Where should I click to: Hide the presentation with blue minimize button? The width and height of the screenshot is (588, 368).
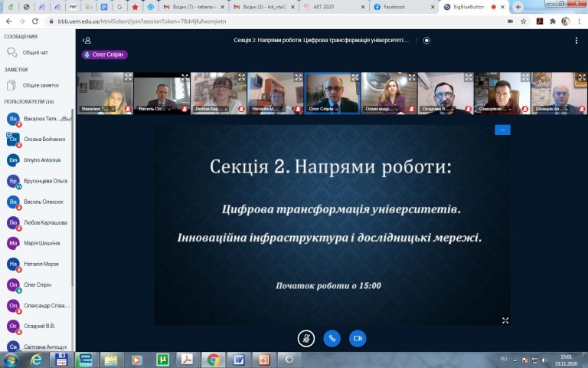tap(502, 130)
